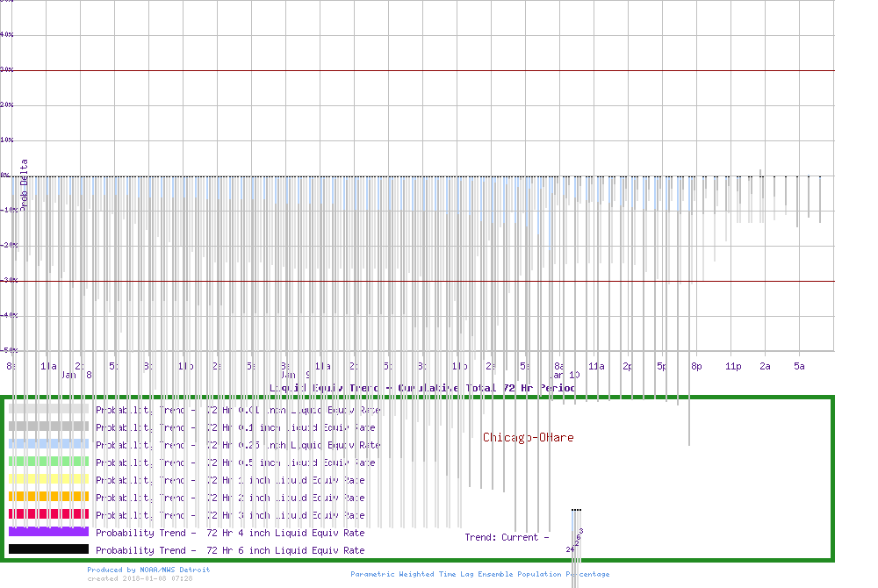
Task: Click the Jan 10 date label
Action: click(565, 375)
